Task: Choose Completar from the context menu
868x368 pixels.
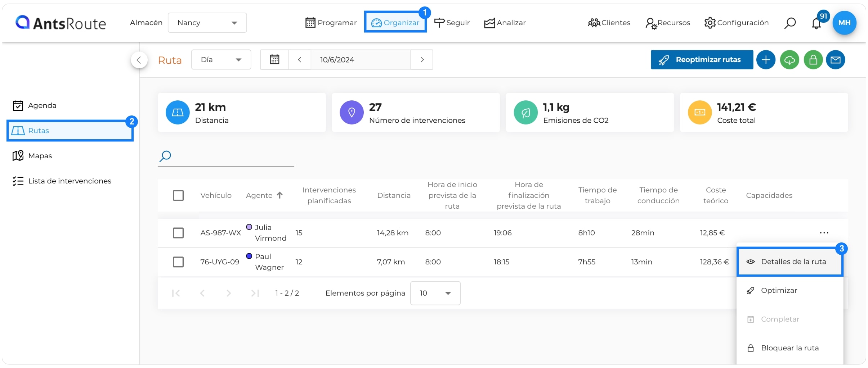Action: point(790,319)
